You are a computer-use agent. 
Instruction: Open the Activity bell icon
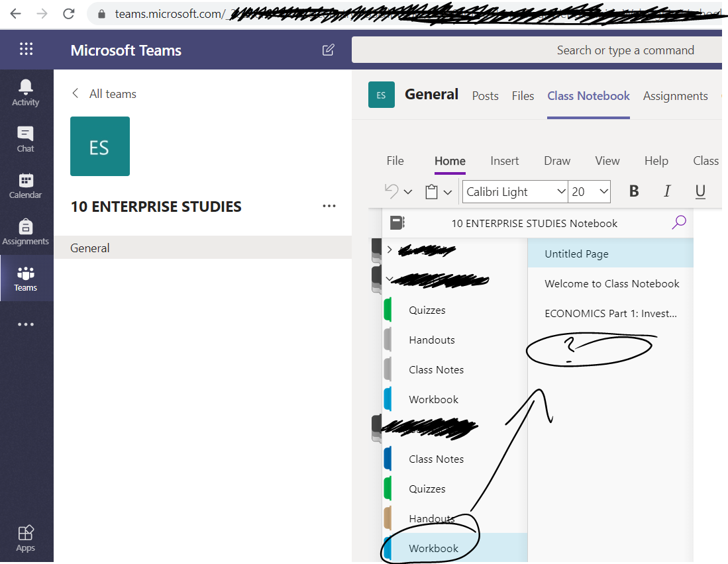[x=26, y=92]
